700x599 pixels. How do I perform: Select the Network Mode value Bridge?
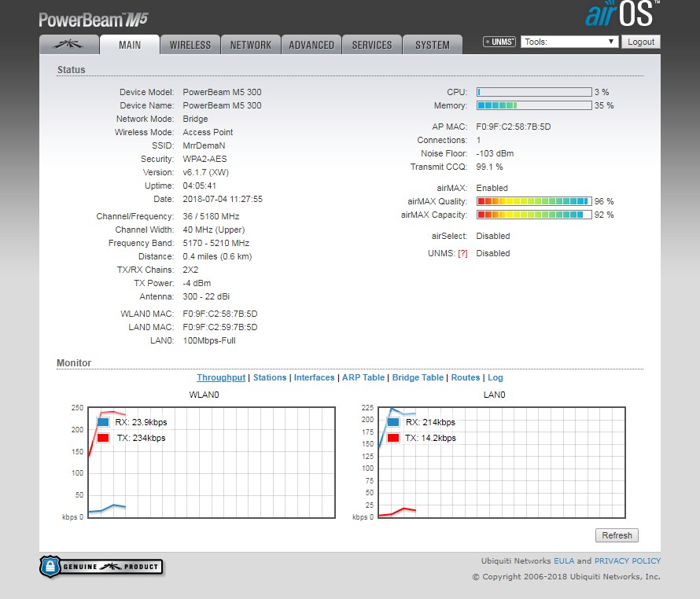(196, 119)
